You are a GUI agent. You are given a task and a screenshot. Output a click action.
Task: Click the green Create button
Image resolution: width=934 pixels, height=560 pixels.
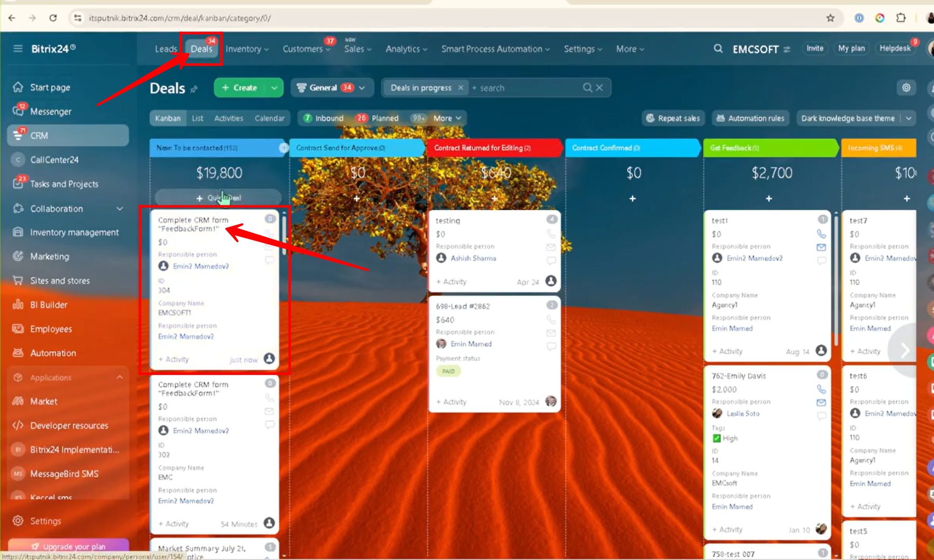click(240, 88)
